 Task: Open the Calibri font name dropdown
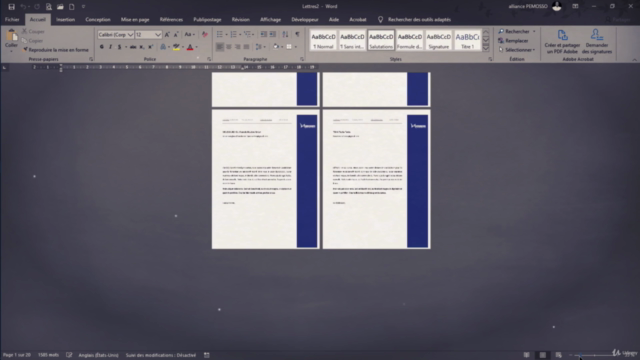pyautogui.click(x=130, y=35)
